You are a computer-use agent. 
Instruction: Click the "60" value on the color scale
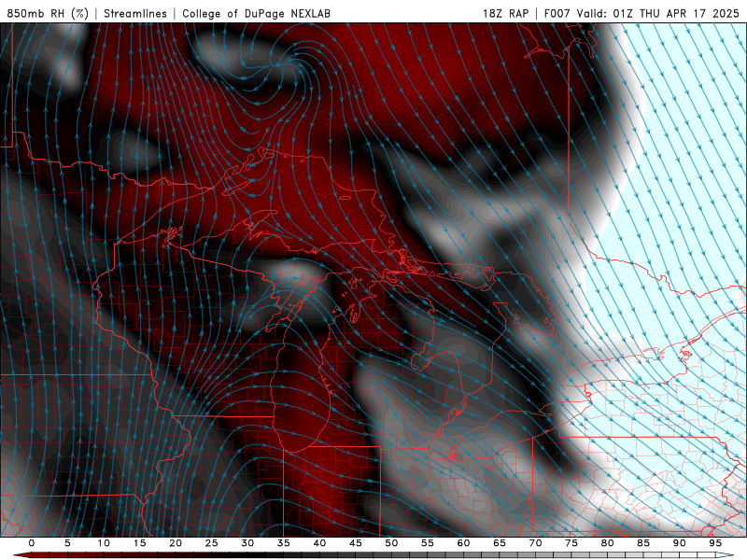coord(463,543)
